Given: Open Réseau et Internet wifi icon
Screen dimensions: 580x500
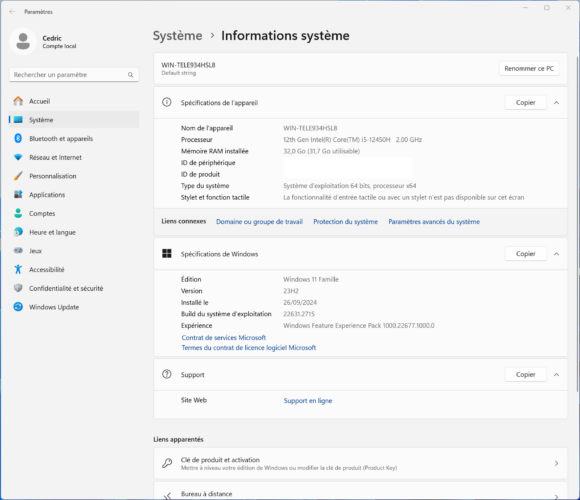Looking at the screenshot, I should (18, 157).
